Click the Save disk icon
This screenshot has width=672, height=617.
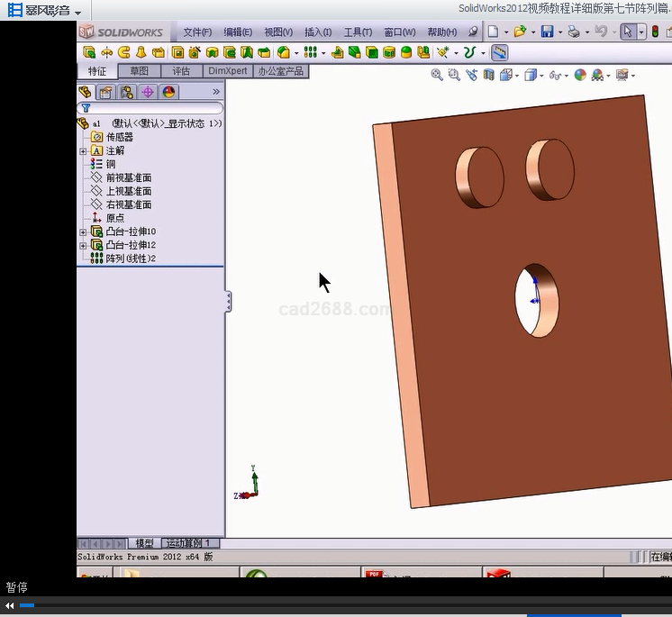pos(546,32)
